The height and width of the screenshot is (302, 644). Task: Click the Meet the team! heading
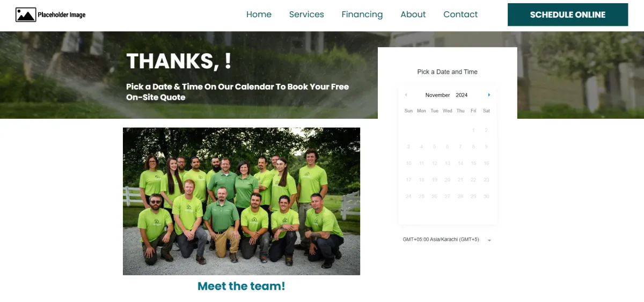pyautogui.click(x=241, y=286)
